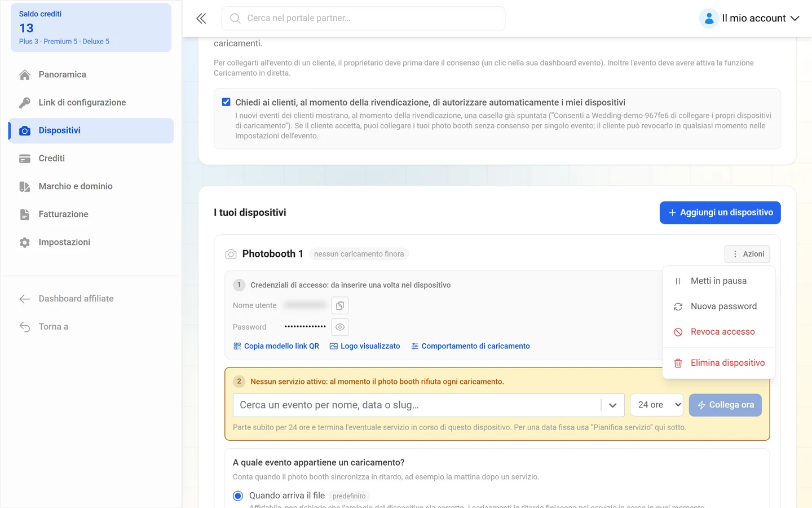Click the return-arrow icon beside Torna a
812x508 pixels.
click(25, 327)
